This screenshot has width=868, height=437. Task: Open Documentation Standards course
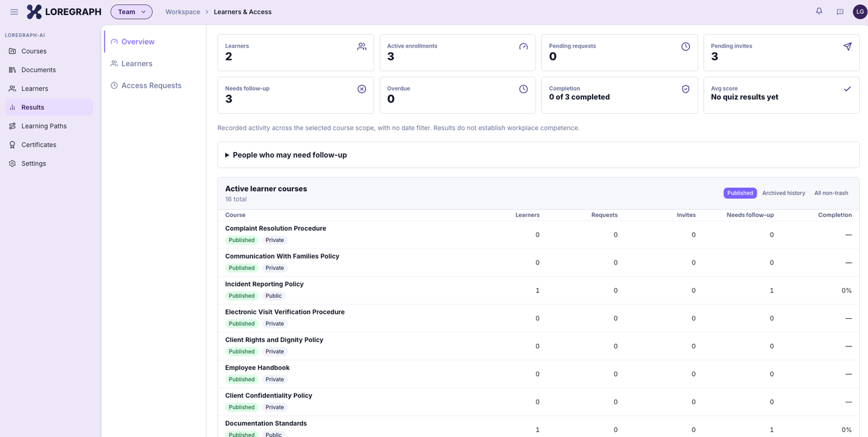(x=266, y=423)
